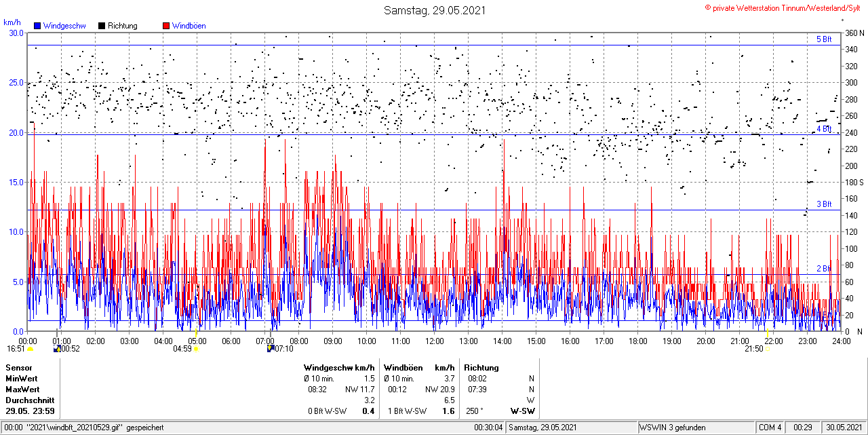The image size is (868, 435).
Task: Click the '3 Bft' threshold label
Action: [824, 204]
